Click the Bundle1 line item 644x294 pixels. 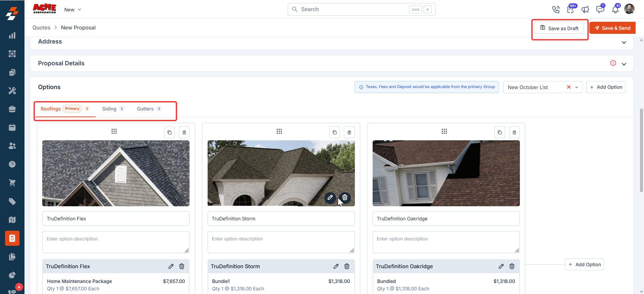221,281
